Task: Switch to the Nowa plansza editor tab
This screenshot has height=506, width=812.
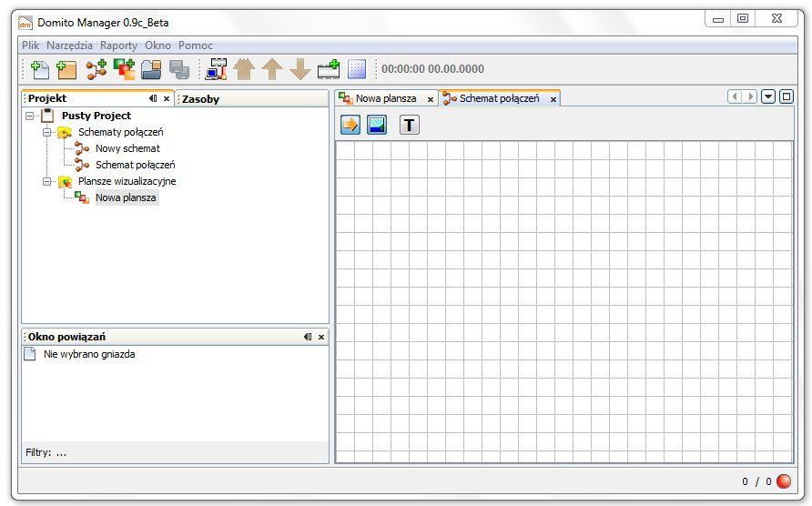Action: (x=386, y=98)
